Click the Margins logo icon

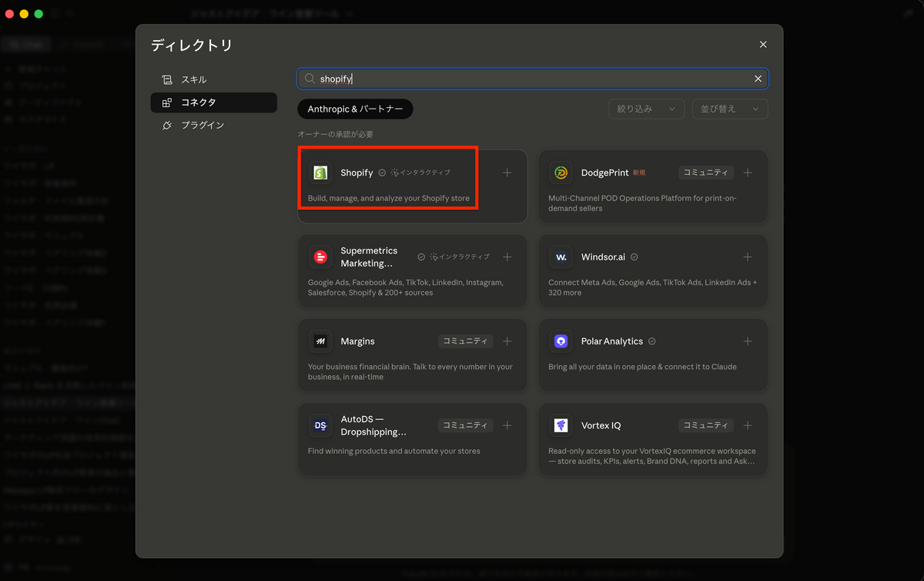320,341
